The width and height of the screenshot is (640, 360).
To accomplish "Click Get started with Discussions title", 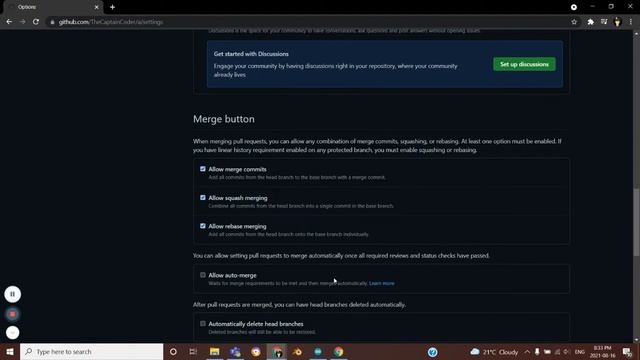I will pyautogui.click(x=251, y=54).
